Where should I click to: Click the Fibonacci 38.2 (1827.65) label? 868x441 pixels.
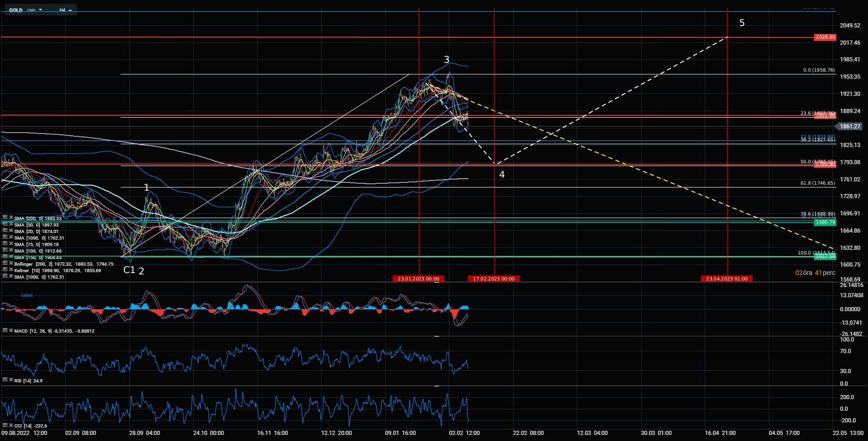coord(818,140)
